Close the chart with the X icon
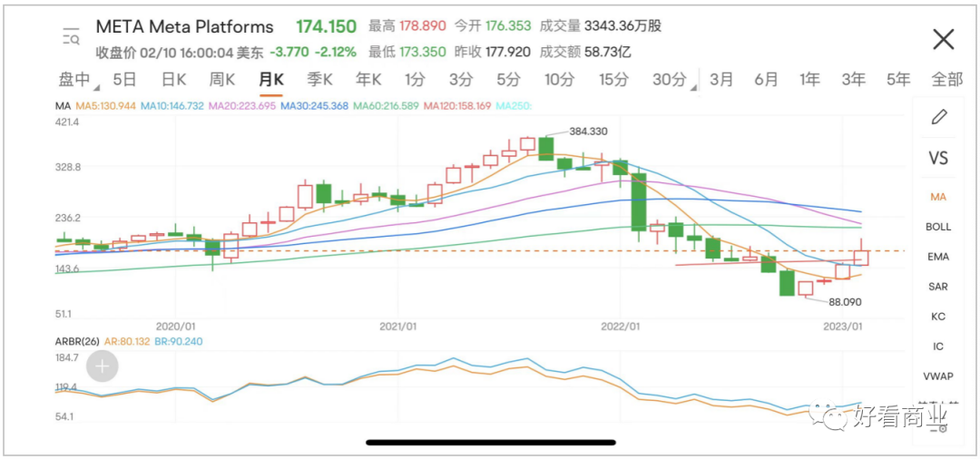Image resolution: width=980 pixels, height=459 pixels. [x=944, y=39]
